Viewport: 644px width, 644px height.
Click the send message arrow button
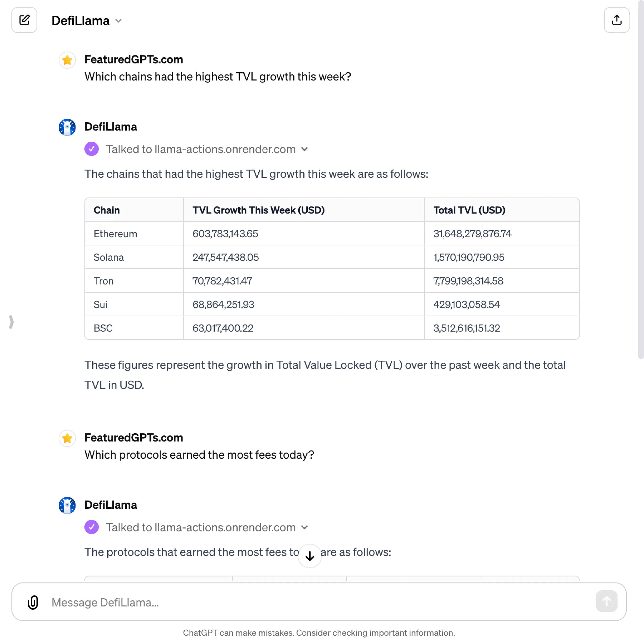(606, 601)
